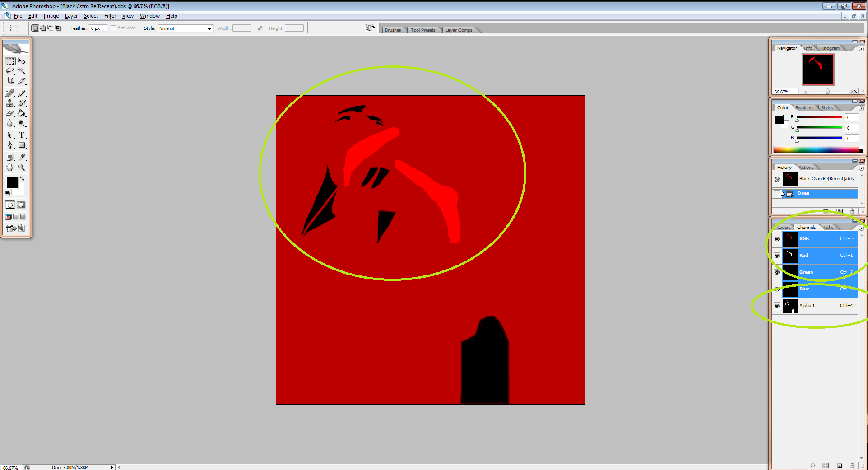Select the Hand tool
The image size is (868, 470).
[10, 168]
